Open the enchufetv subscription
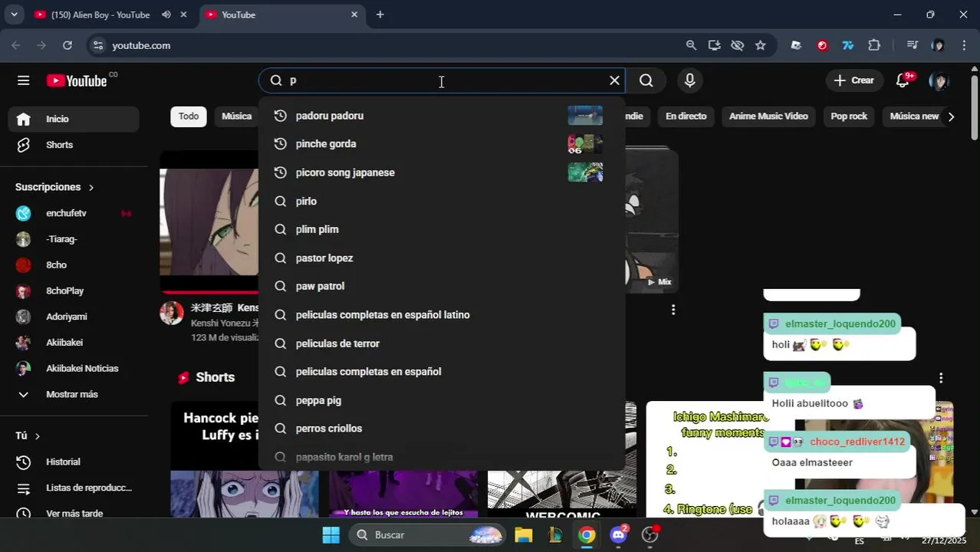 click(x=74, y=213)
